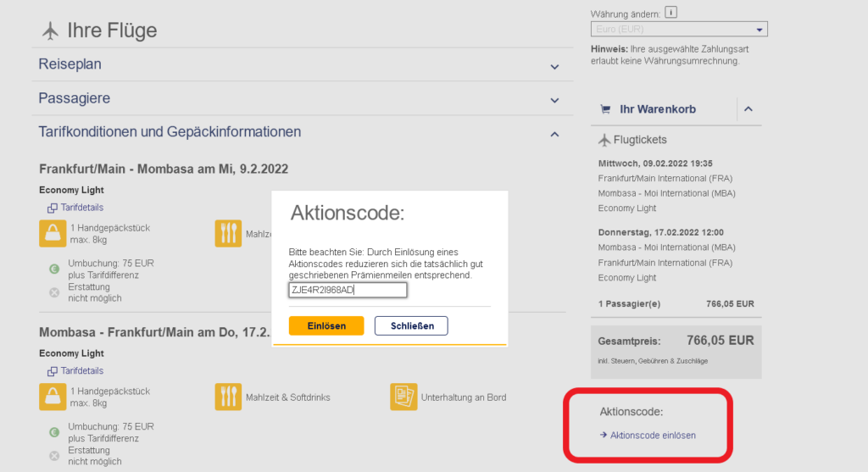Click hand luggage icon under Frankfurt - Mombasa flight

coord(53,233)
